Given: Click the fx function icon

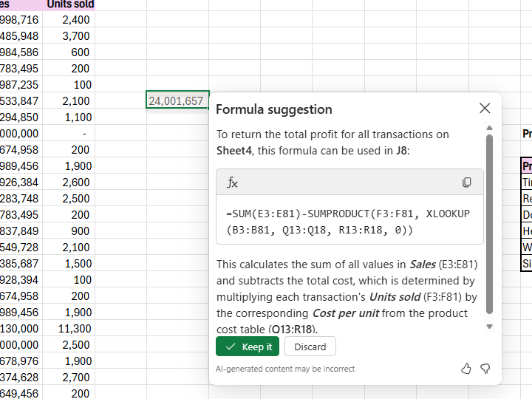Looking at the screenshot, I should pyautogui.click(x=233, y=183).
